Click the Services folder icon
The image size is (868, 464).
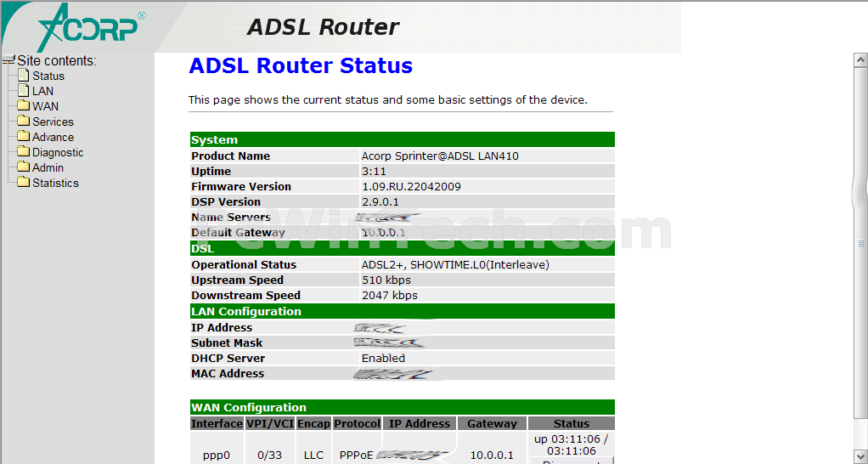[x=23, y=121]
